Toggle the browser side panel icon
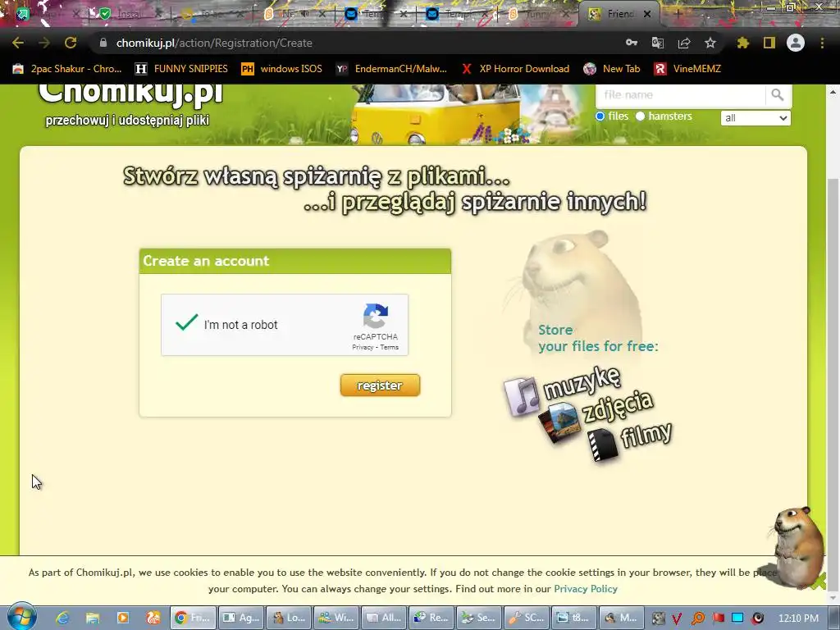Viewport: 840px width, 630px height. coord(769,43)
